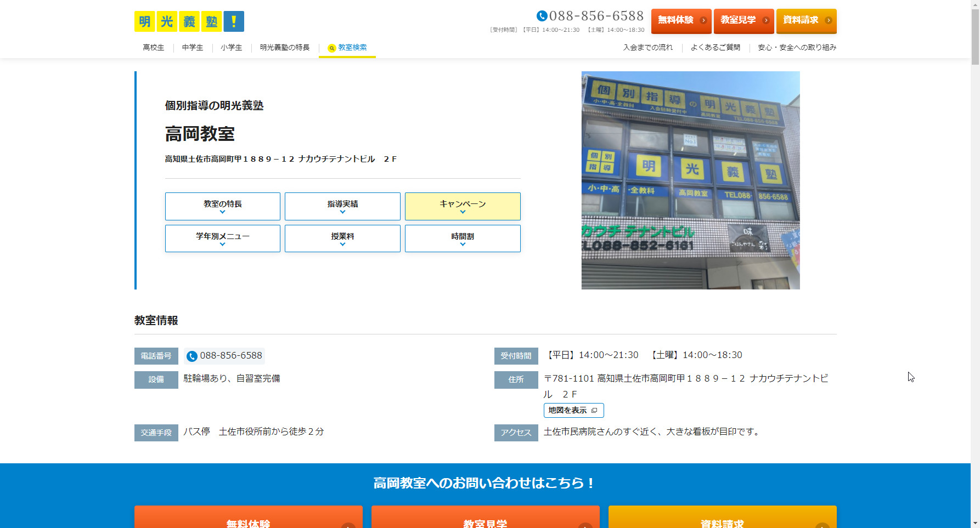This screenshot has width=980, height=528.
Task: Jump to the 指導実績 section
Action: click(x=342, y=206)
